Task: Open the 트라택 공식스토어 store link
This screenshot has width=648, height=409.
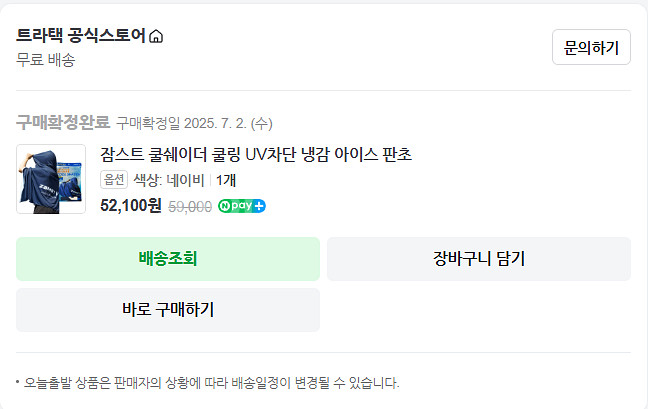Action: point(80,36)
